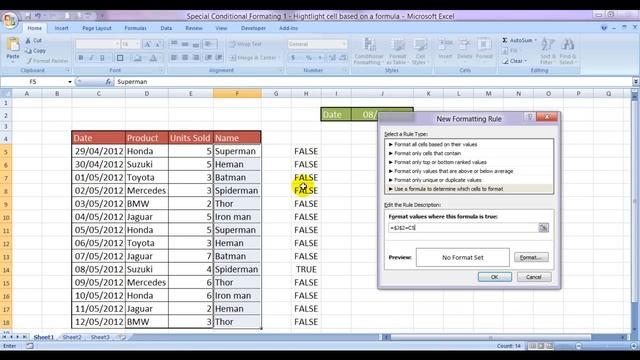Select 'Format only unique or duplicate values'
The image size is (640, 360).
tap(469, 180)
